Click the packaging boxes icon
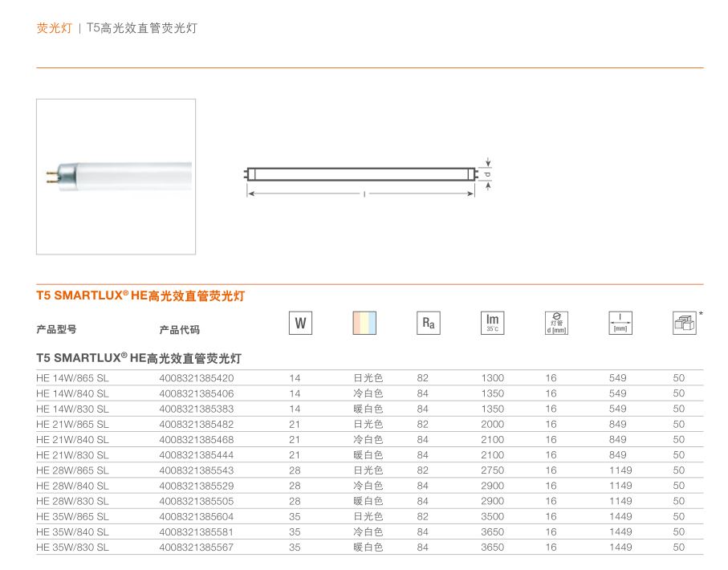 click(685, 323)
